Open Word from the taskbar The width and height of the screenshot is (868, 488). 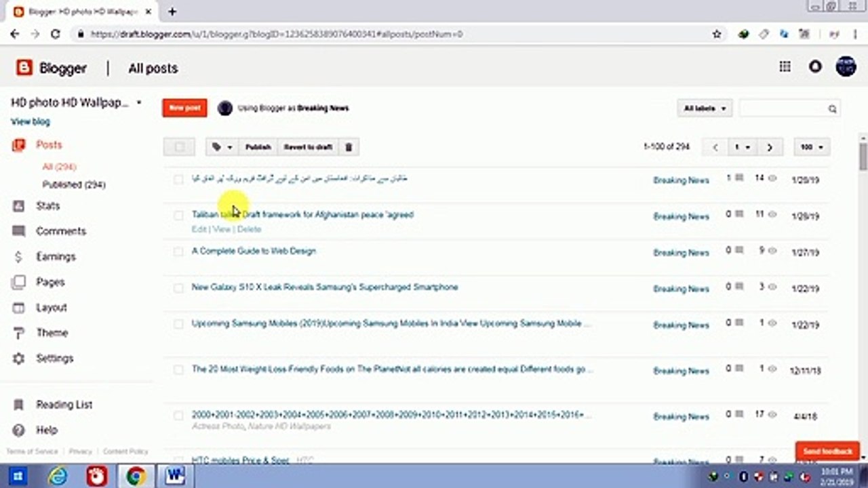(175, 476)
